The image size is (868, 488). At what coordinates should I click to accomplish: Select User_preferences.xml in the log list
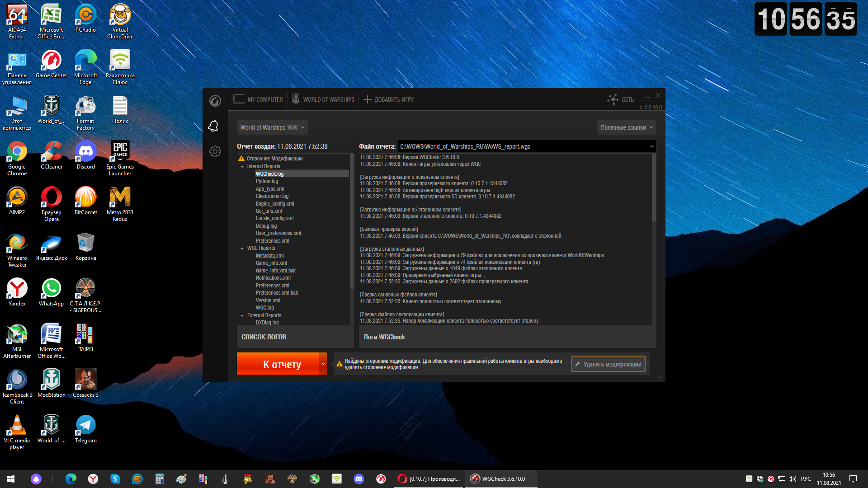[x=278, y=233]
